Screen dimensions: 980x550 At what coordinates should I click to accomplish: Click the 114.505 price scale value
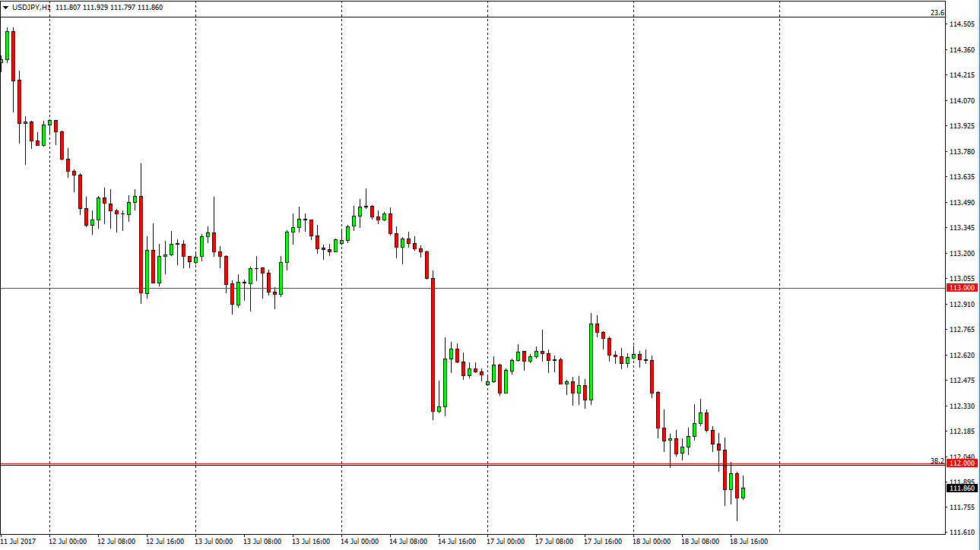click(x=962, y=24)
